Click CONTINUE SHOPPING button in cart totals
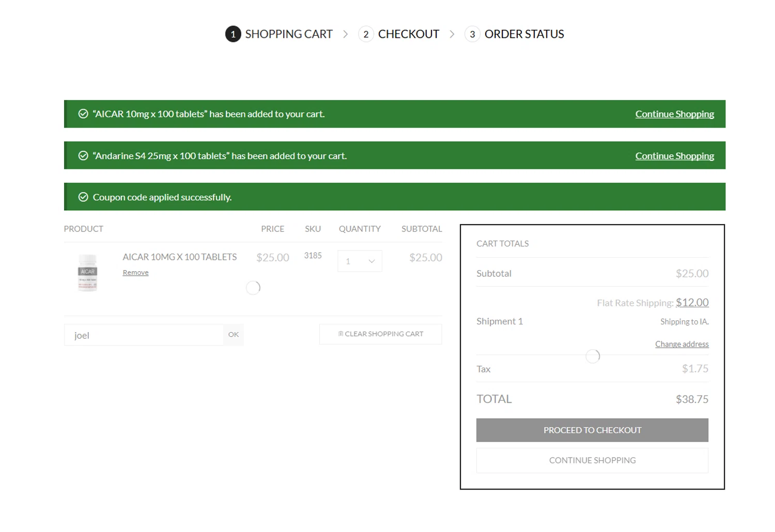 tap(592, 460)
